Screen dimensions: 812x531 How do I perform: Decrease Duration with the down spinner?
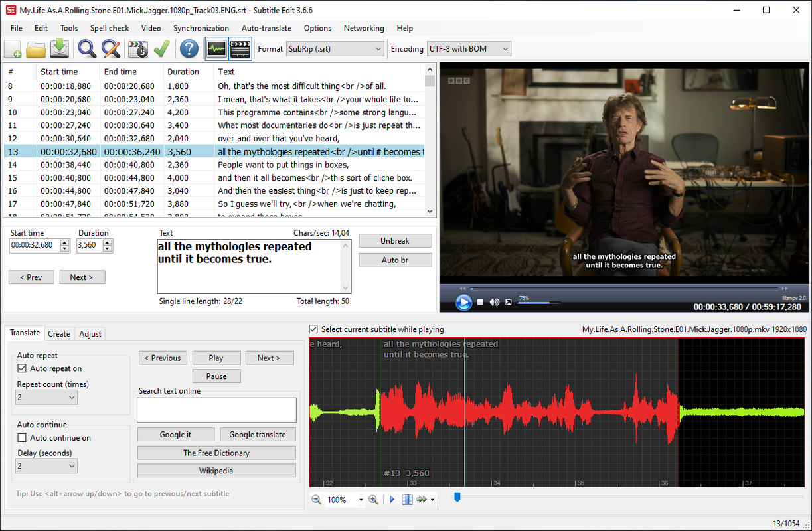coord(108,249)
